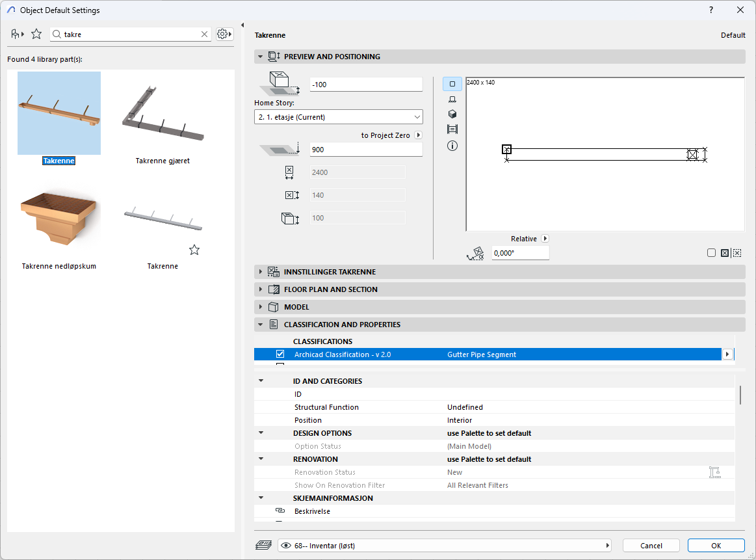The width and height of the screenshot is (756, 560).
Task: Switch preview to side elevation view icon
Action: pos(452,99)
